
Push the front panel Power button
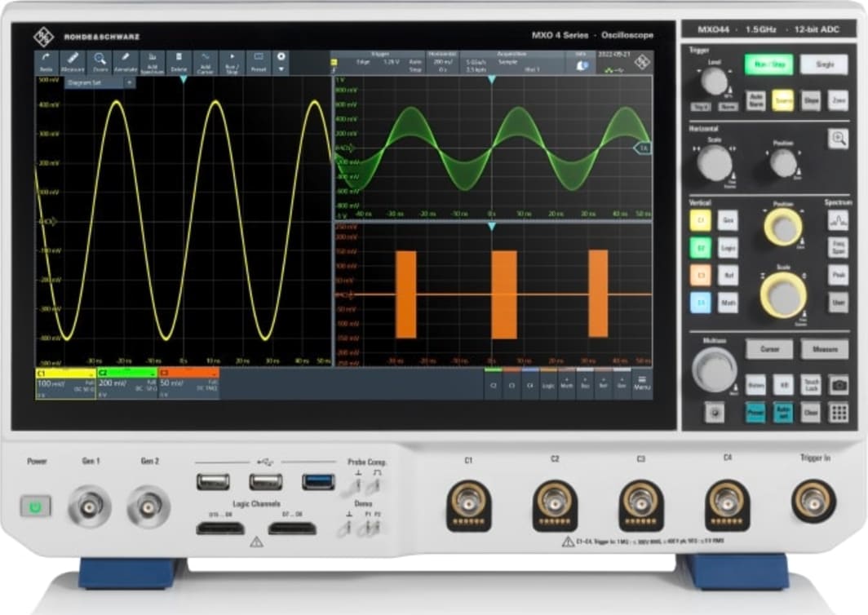click(x=35, y=506)
